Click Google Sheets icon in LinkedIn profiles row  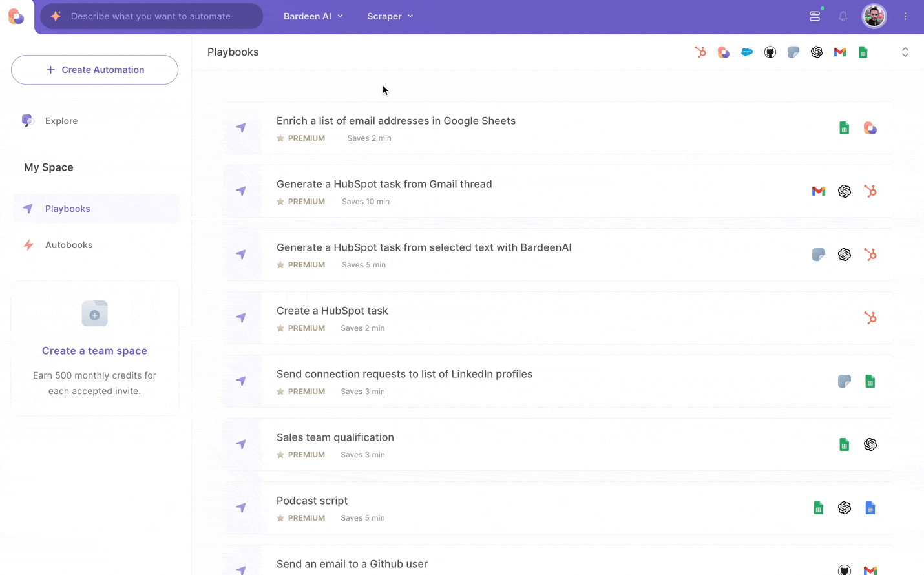(x=870, y=381)
